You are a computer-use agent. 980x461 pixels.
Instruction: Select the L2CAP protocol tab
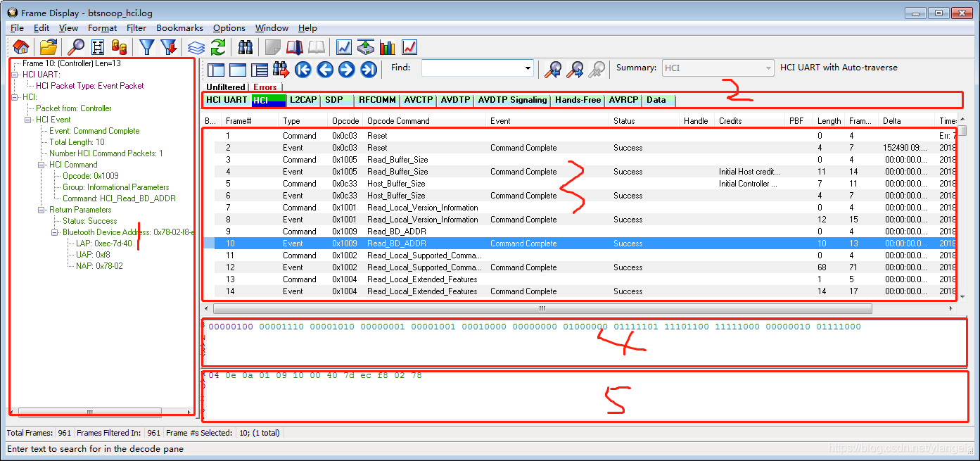click(303, 100)
